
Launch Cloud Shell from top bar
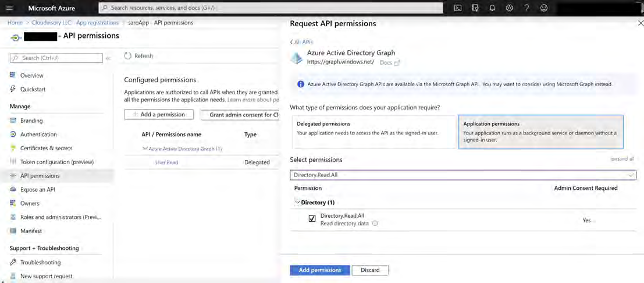pos(457,8)
